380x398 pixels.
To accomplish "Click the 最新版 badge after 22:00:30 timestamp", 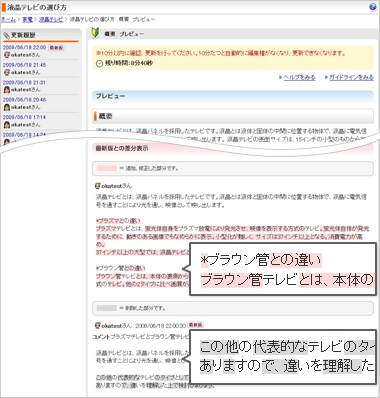I will click(196, 325).
